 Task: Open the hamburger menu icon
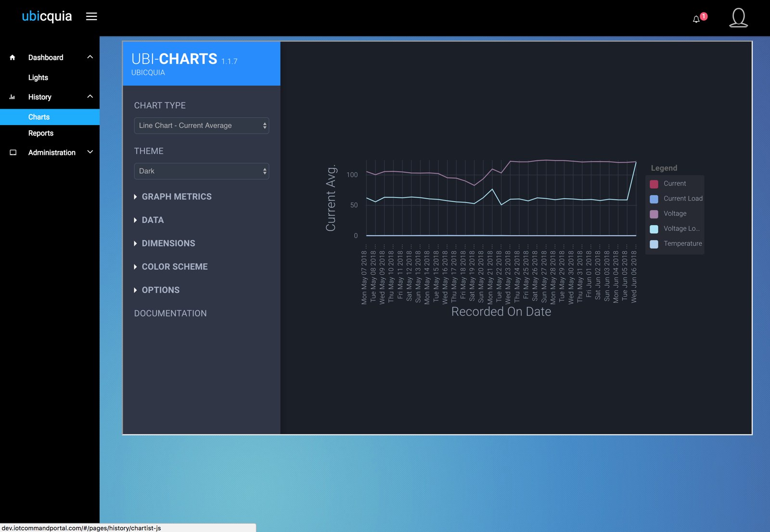pyautogui.click(x=91, y=16)
